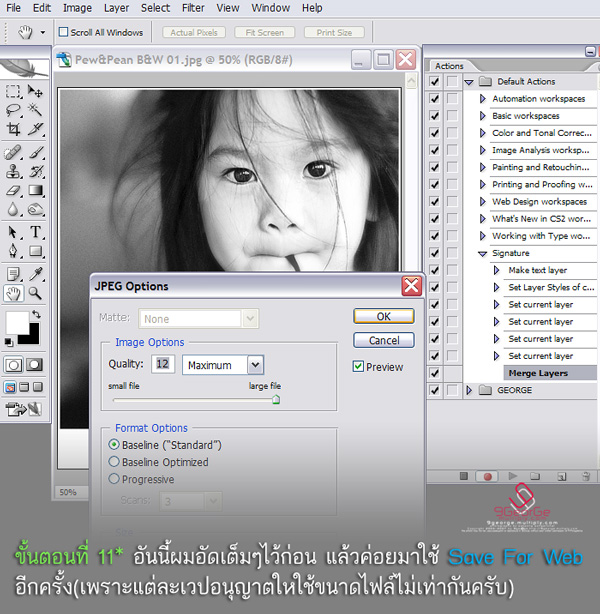Select the Healing Brush tool
This screenshot has width=600, height=614.
[x=13, y=152]
